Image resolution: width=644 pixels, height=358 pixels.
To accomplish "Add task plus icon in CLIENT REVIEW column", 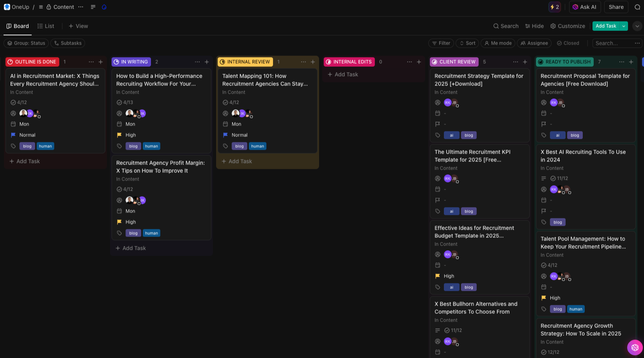I will coord(525,62).
